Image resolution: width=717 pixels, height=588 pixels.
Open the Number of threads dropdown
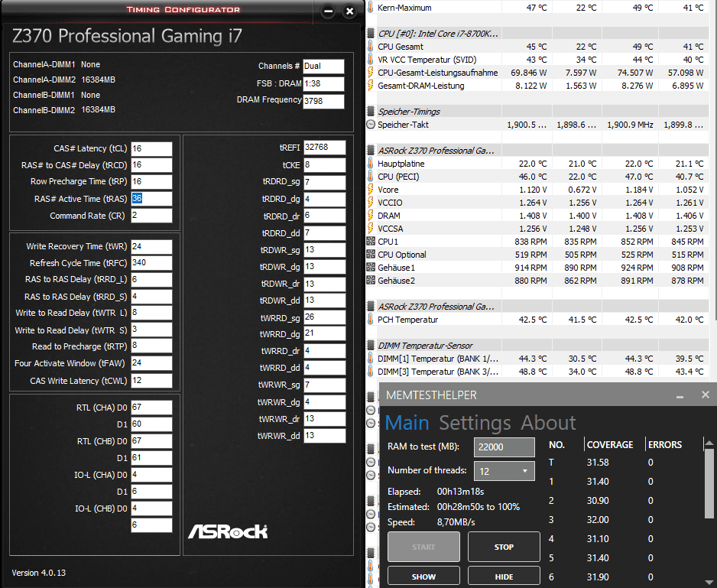point(504,471)
